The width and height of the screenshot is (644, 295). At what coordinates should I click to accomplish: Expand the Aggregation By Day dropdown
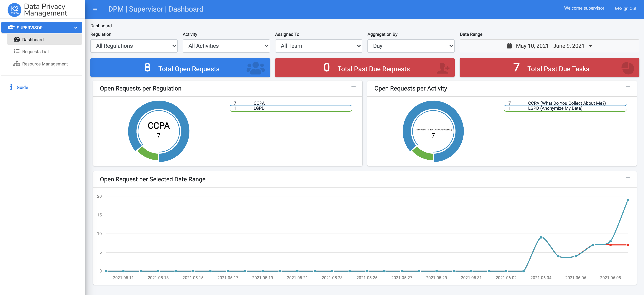[411, 46]
